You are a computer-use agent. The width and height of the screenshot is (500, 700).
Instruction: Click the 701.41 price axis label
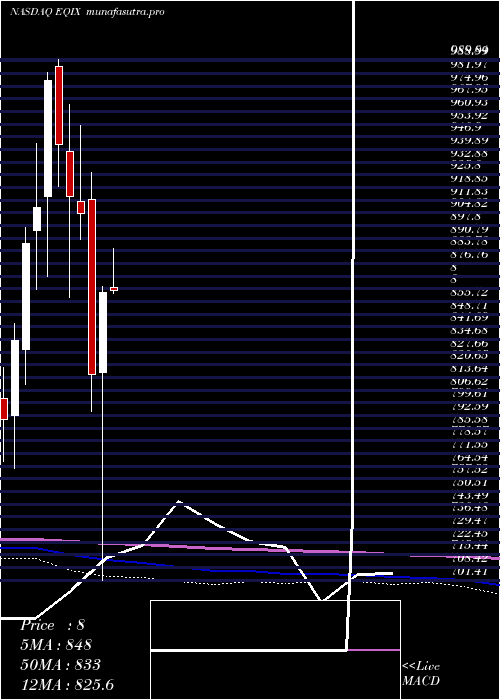point(469,571)
